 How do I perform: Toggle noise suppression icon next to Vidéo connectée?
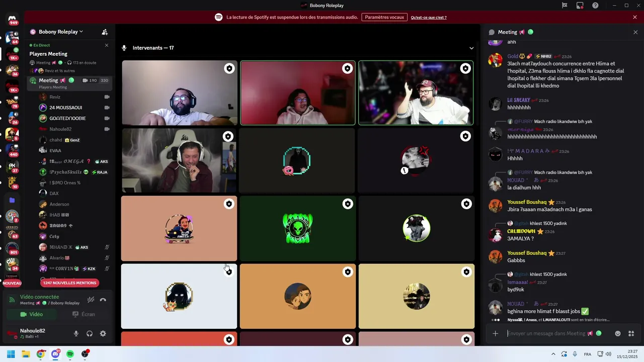point(91,300)
